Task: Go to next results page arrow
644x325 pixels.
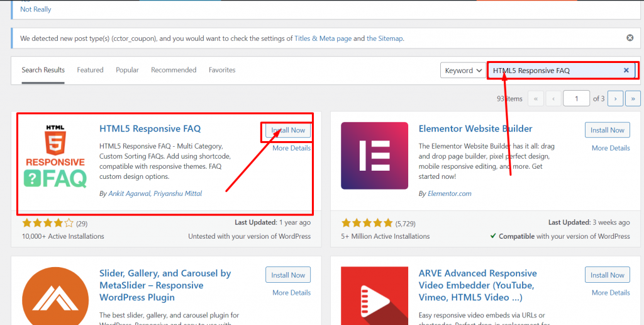Action: coord(615,99)
